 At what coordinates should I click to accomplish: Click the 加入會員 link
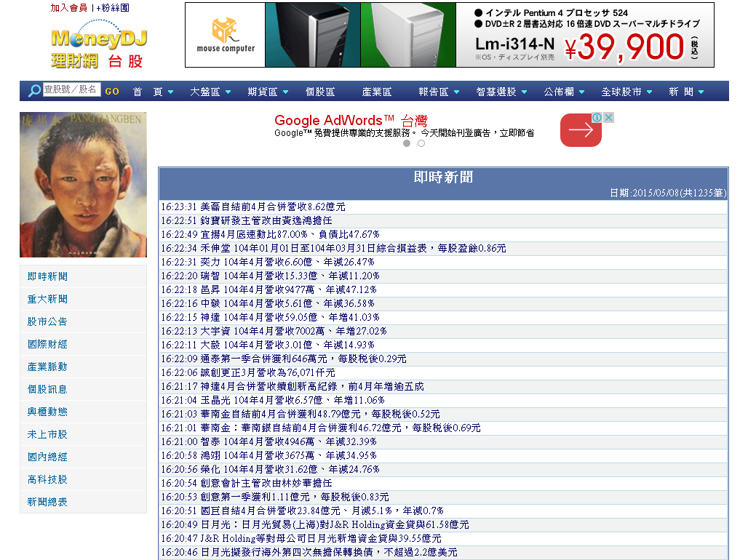click(x=68, y=8)
